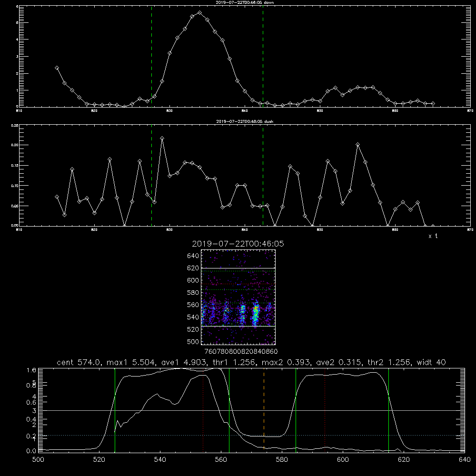This screenshot has height=476, width=476.
Task: Click the green vertical line near 615 in bottom plot
Action: [388, 410]
